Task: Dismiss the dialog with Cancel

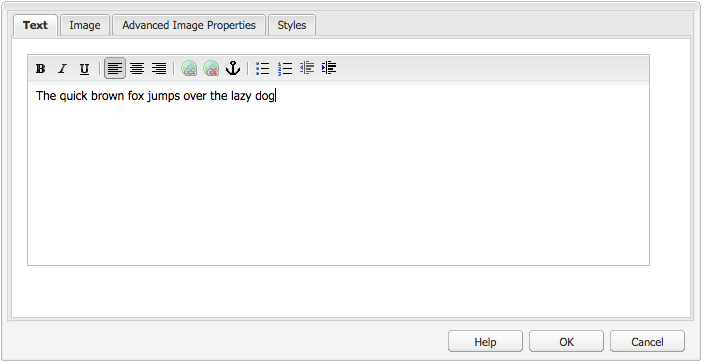Action: [x=647, y=342]
